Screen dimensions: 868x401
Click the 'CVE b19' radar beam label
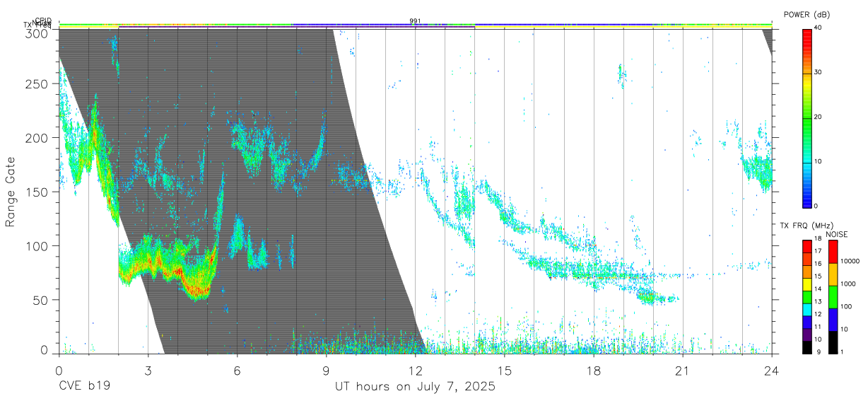[84, 387]
